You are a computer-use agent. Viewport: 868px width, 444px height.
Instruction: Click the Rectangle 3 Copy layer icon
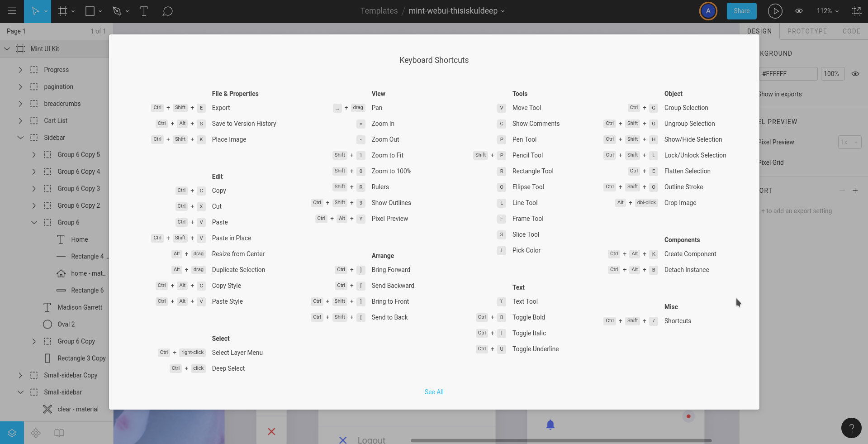click(x=47, y=358)
